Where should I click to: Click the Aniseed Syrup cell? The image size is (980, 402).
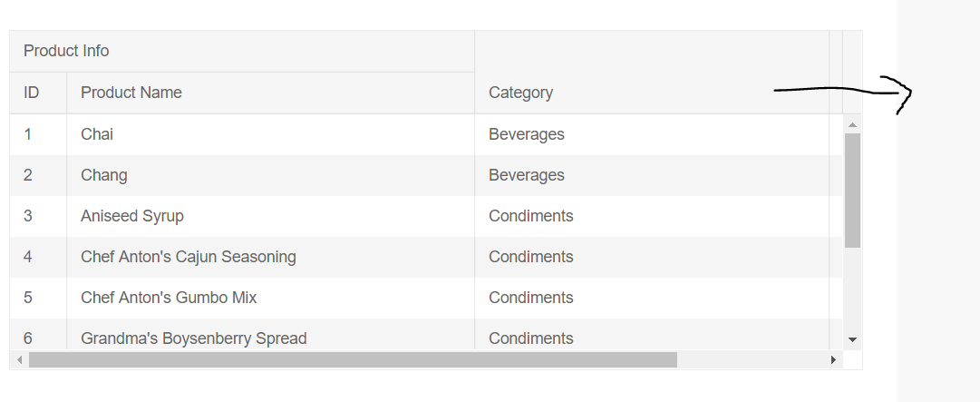pyautogui.click(x=271, y=216)
